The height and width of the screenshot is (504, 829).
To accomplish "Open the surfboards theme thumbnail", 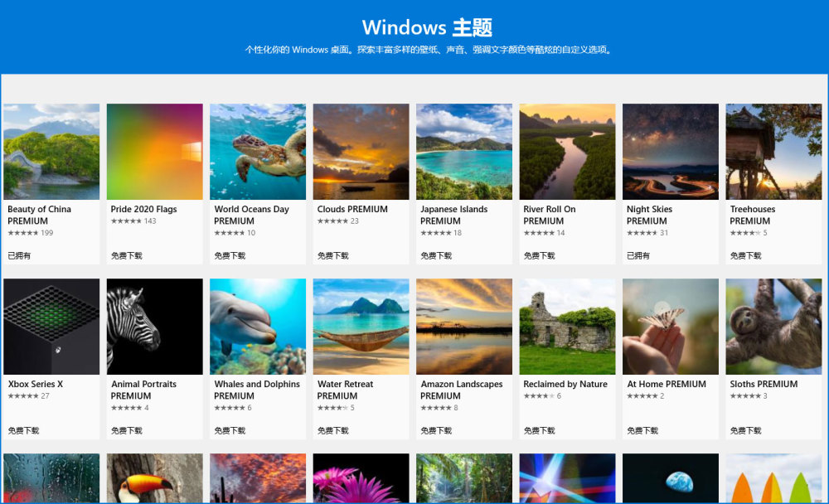I will point(774,478).
